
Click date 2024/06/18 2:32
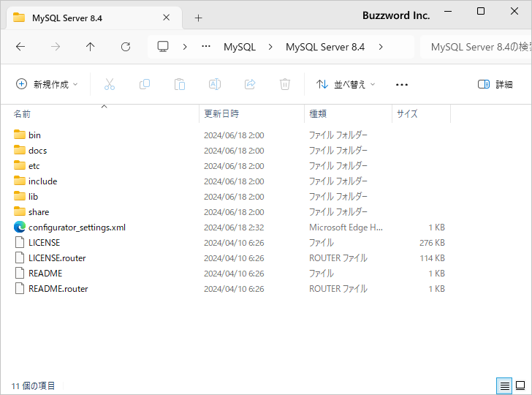234,227
